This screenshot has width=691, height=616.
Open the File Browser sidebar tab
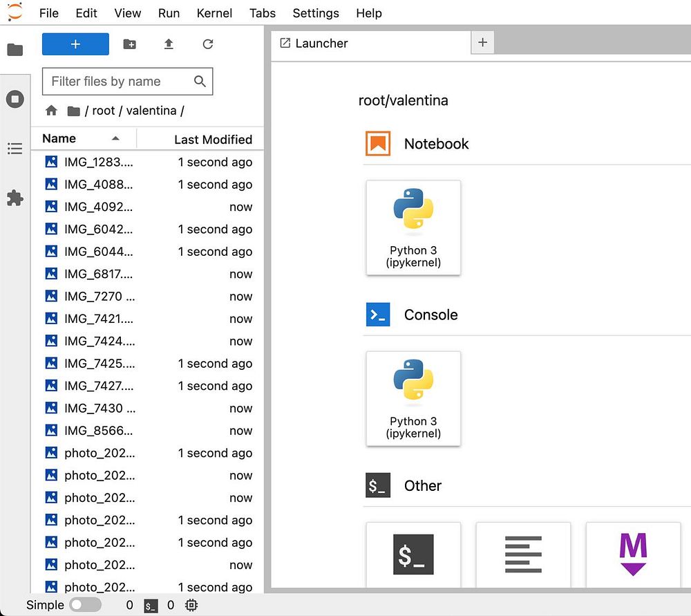(x=15, y=49)
